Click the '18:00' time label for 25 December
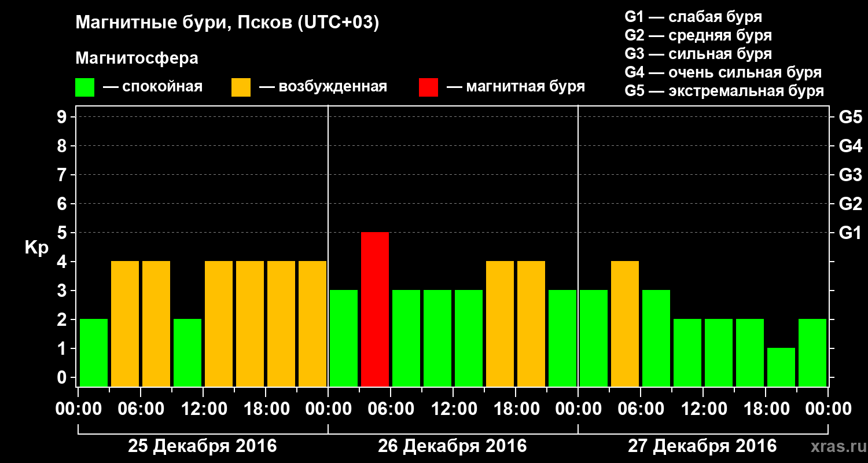 [x=266, y=409]
